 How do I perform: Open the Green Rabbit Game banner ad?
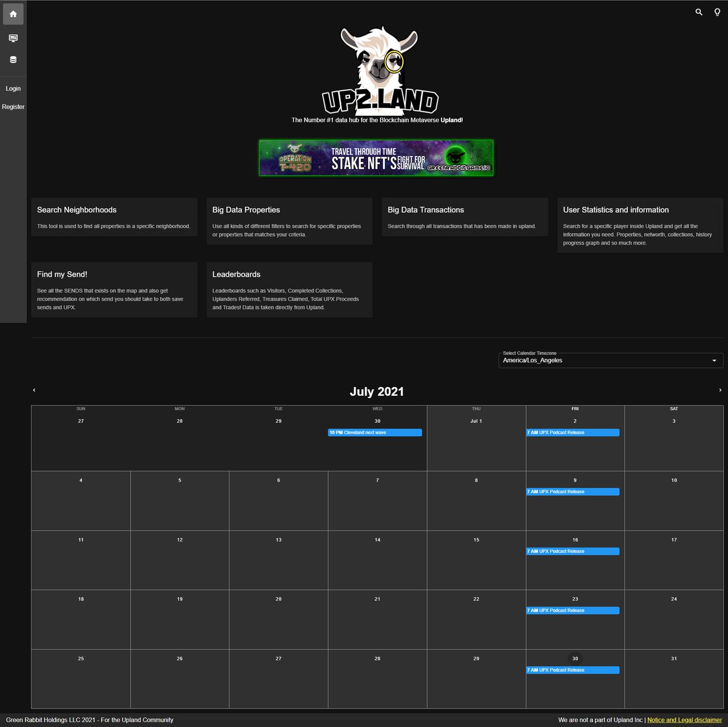pos(376,158)
